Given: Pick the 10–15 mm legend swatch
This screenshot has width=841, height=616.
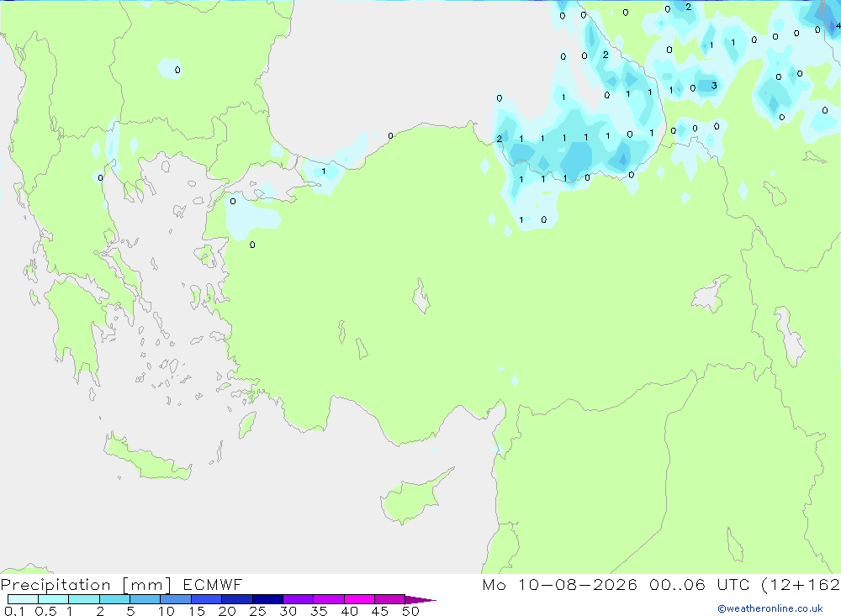Looking at the screenshot, I should coord(176,599).
